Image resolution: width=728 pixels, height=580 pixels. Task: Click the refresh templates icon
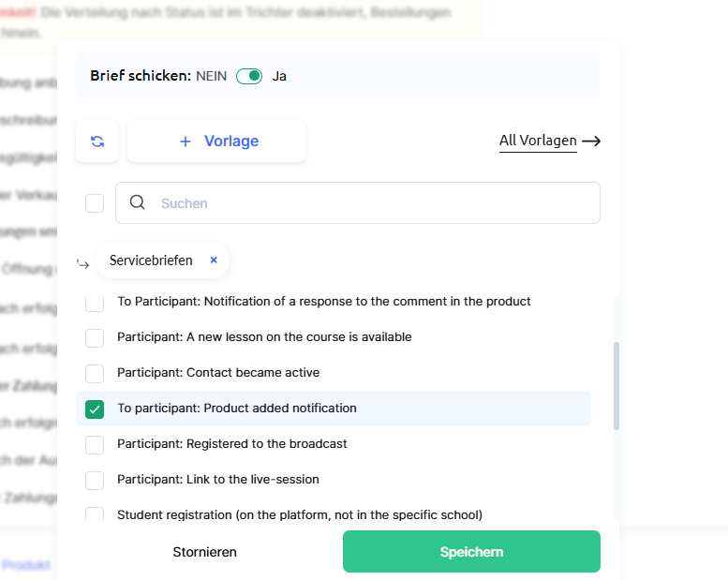tap(97, 141)
